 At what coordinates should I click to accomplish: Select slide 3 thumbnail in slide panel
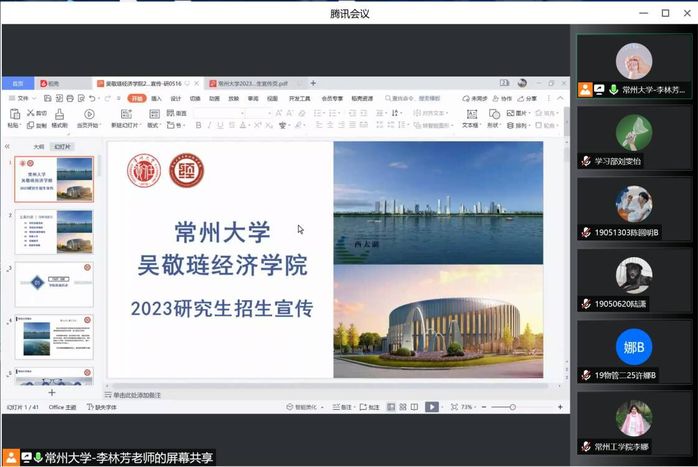tap(55, 285)
